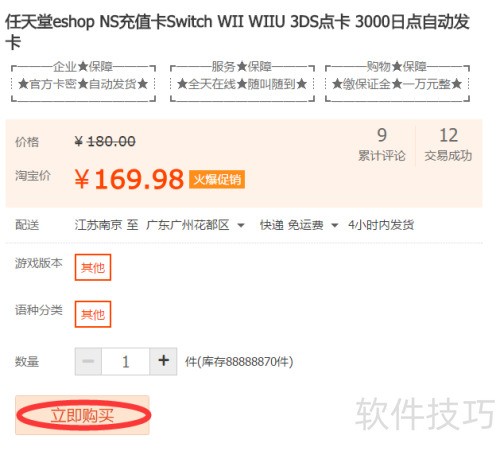Viewport: 500px width, 451px height.
Task: Expand the 快递 免运费 shipping dropdown
Action: tap(299, 225)
